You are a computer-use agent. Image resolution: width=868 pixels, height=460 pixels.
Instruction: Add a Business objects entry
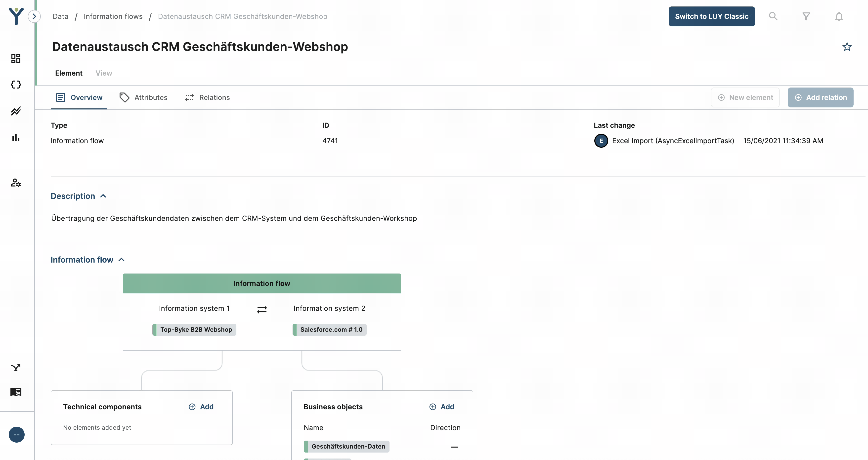coord(441,407)
